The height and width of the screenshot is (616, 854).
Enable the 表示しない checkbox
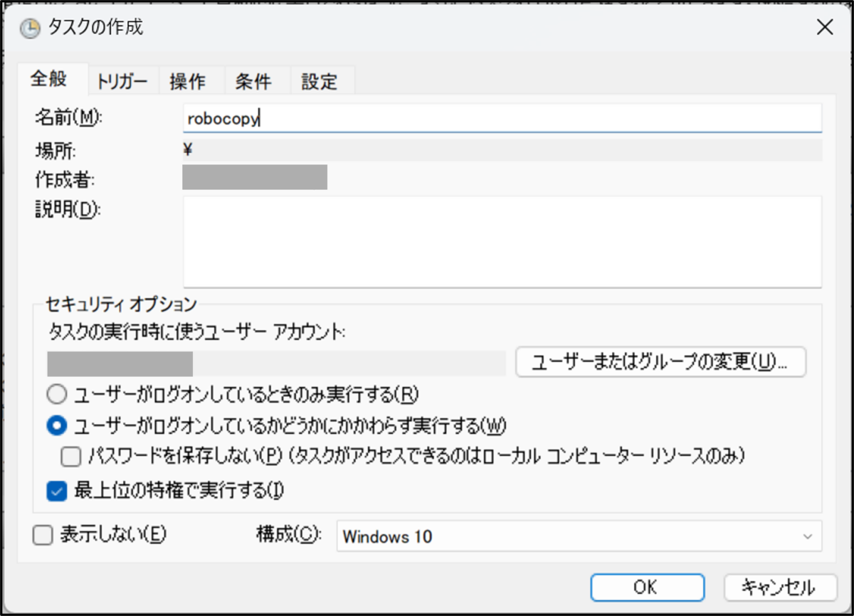pos(43,535)
